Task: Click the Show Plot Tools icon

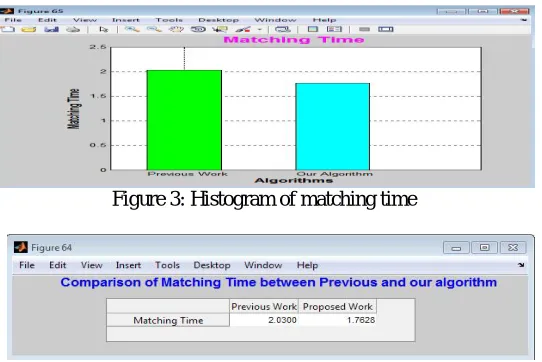Action: (386, 29)
